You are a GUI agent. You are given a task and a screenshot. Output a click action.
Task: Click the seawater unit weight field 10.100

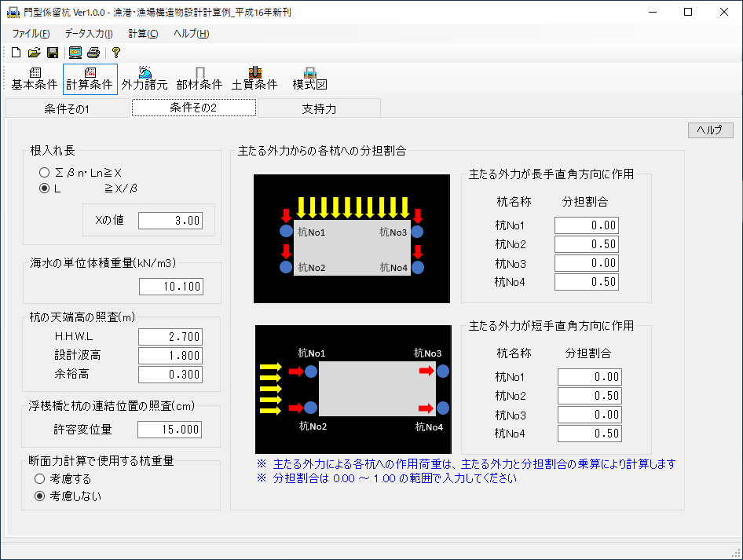point(171,286)
